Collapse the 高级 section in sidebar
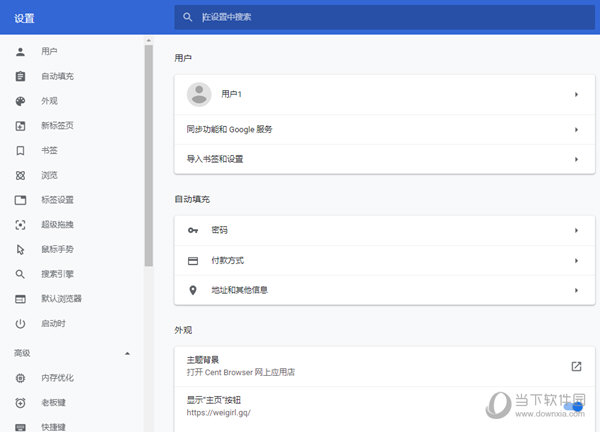The width and height of the screenshot is (600, 432). tap(126, 354)
